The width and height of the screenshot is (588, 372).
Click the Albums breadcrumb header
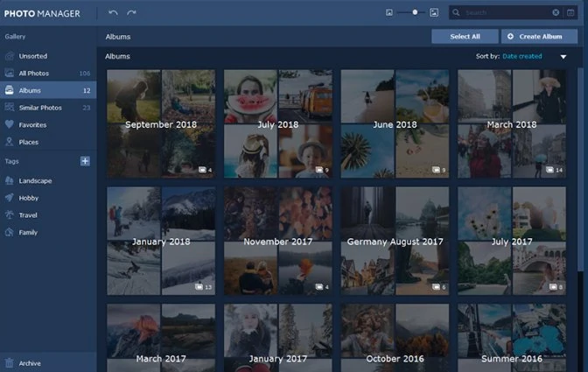click(x=118, y=37)
